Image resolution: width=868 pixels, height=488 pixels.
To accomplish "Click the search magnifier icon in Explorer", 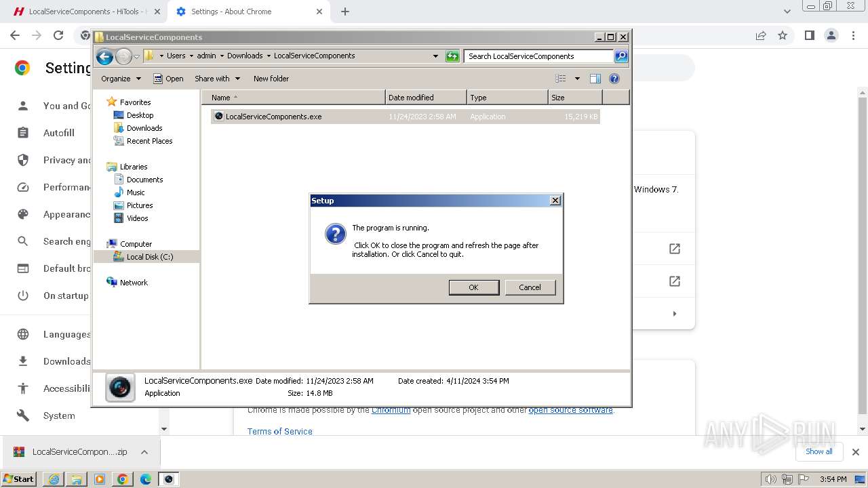I will pos(621,56).
